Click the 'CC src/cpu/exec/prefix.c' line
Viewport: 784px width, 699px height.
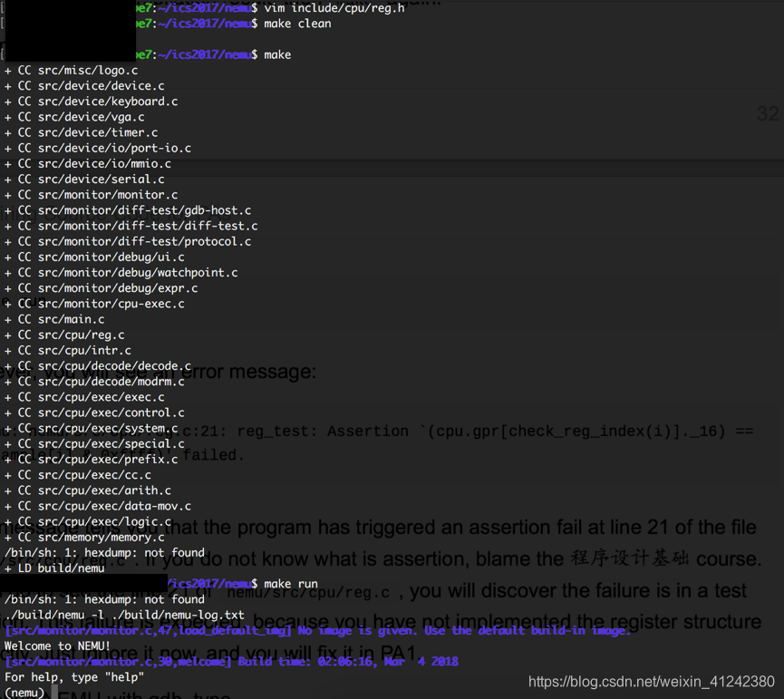click(x=91, y=459)
